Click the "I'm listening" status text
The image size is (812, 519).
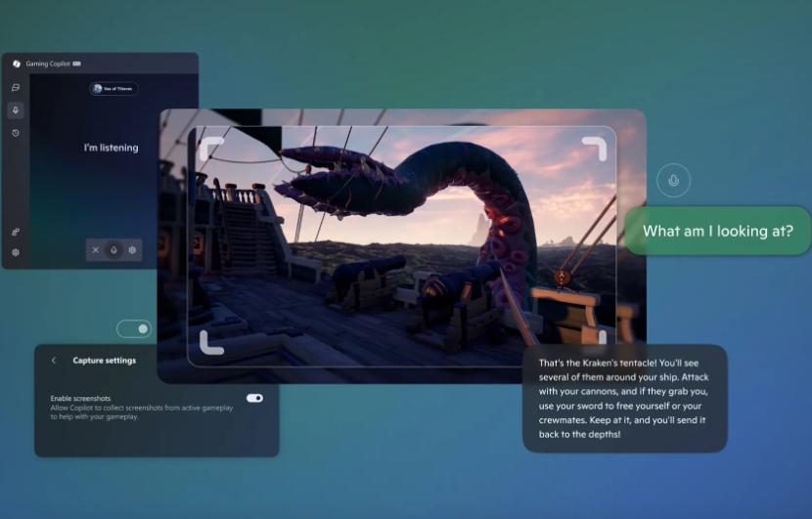(111, 148)
